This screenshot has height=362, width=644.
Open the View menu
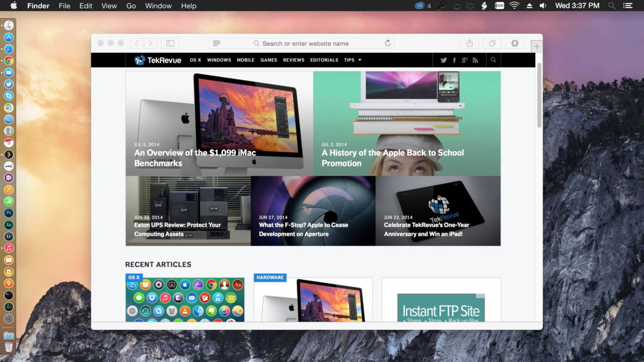109,6
